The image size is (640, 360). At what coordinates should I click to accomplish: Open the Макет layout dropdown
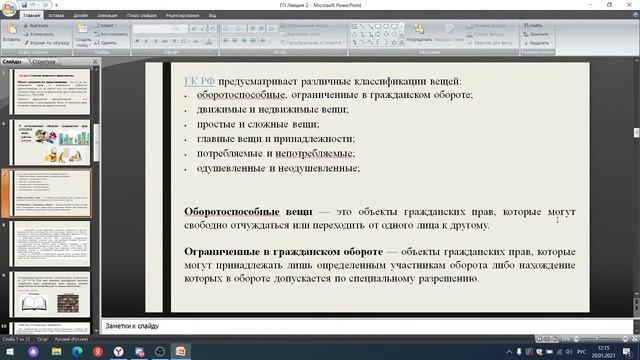[105, 26]
